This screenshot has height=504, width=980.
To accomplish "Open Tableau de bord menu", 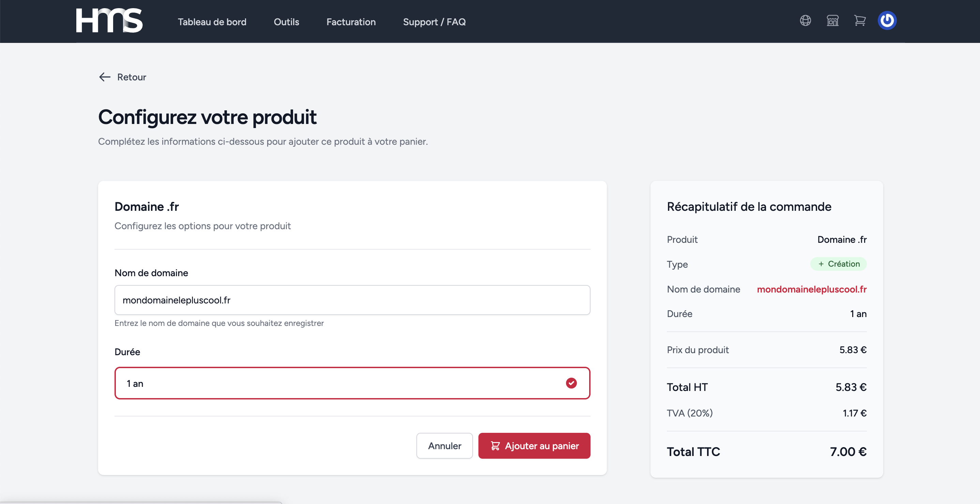I will coord(212,22).
